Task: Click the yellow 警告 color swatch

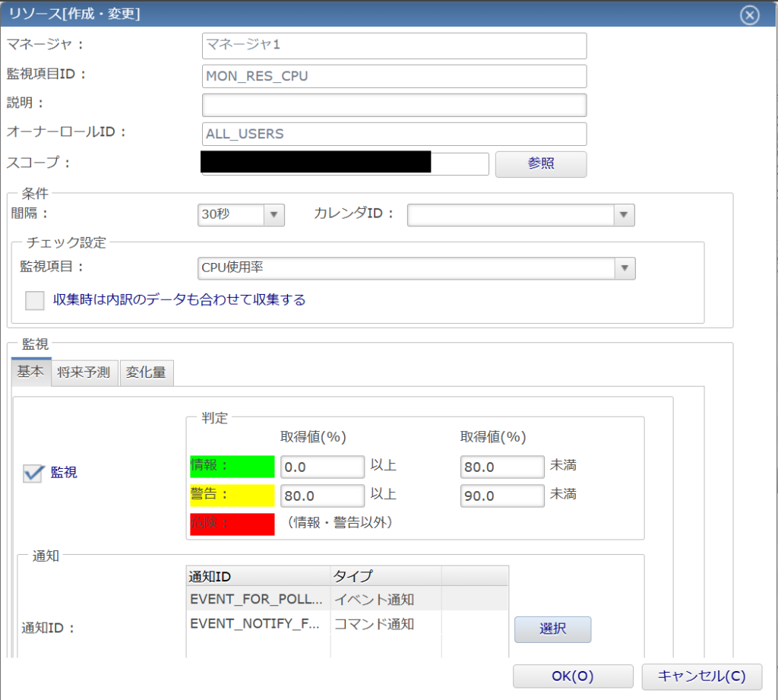Action: (x=232, y=495)
